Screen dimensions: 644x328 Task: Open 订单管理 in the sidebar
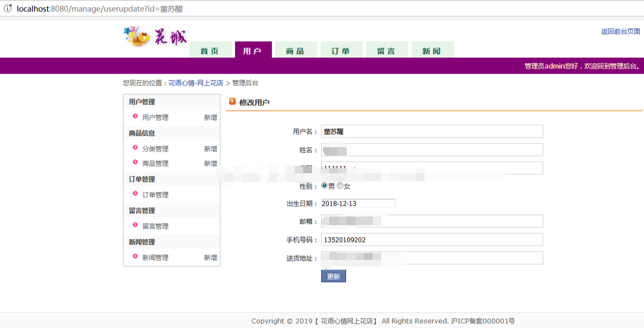[x=155, y=195]
